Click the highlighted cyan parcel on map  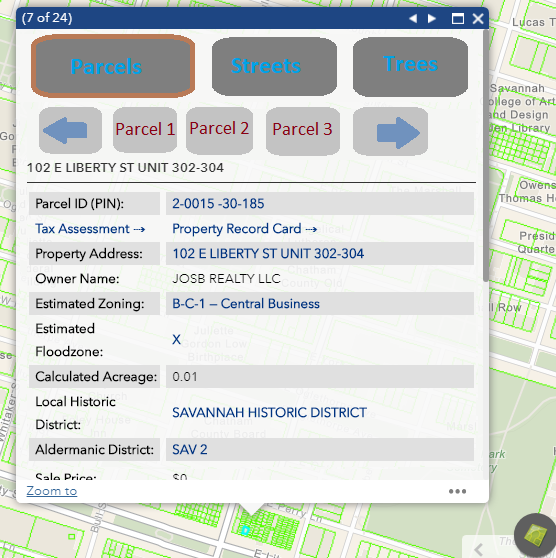point(245,531)
